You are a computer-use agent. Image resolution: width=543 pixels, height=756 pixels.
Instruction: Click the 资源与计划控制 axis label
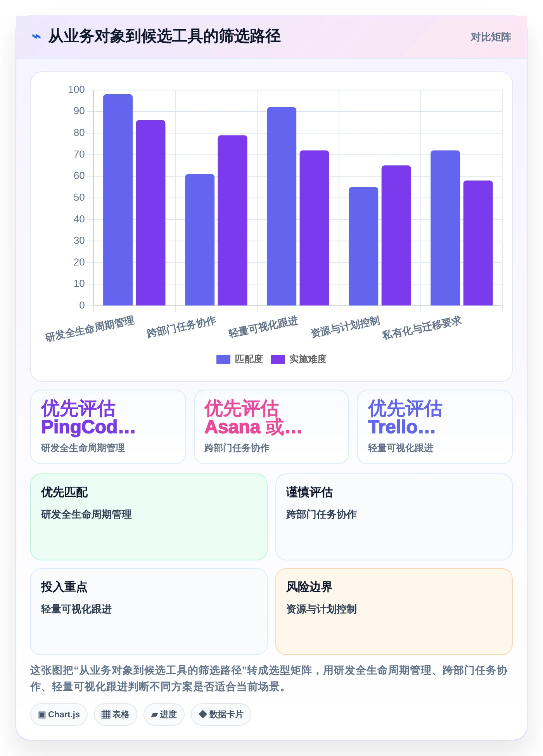(345, 327)
